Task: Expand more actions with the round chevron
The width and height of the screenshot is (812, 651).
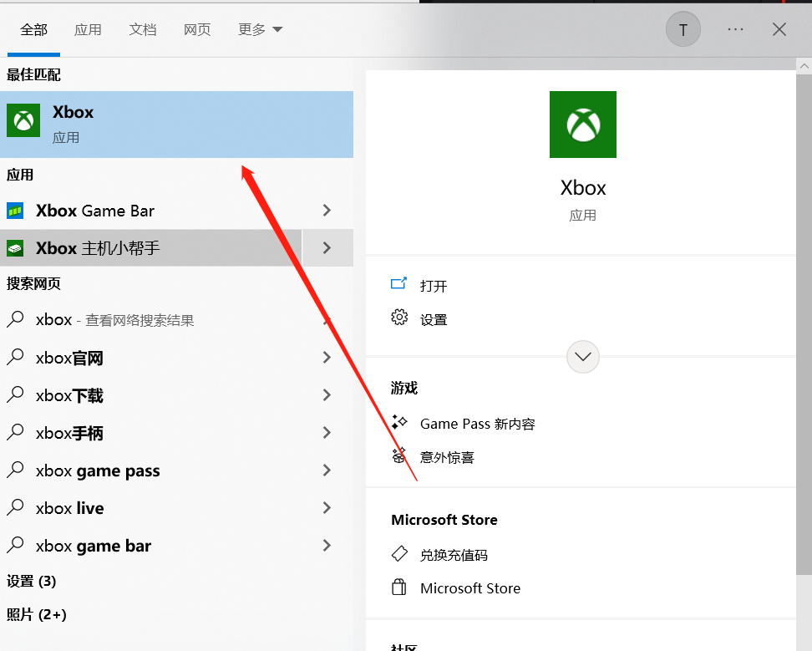Action: [582, 357]
